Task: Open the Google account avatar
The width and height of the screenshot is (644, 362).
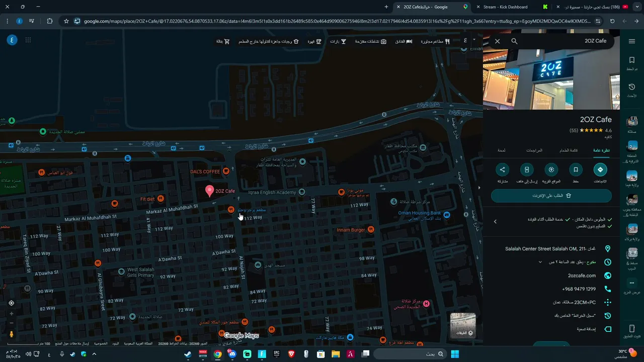Action: (x=12, y=40)
